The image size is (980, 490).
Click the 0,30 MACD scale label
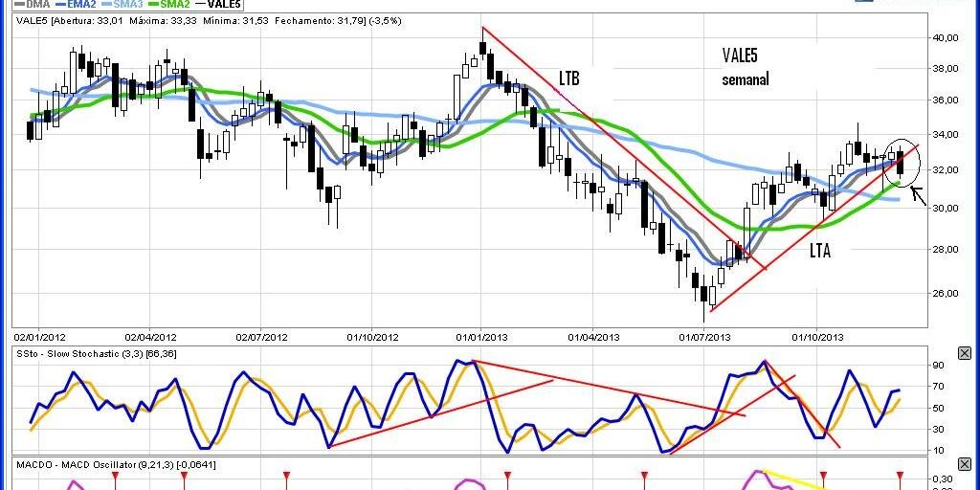(943, 479)
